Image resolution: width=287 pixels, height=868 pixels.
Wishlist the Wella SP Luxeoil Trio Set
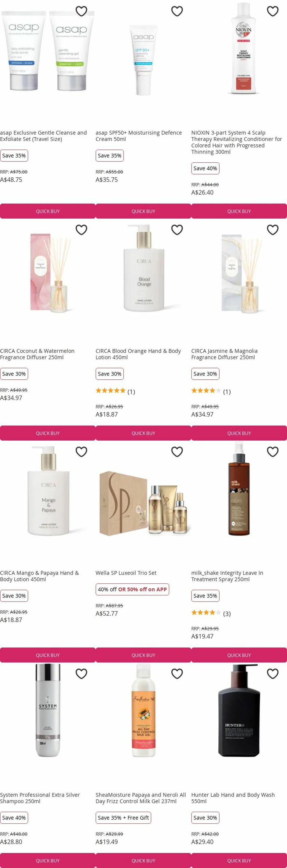click(x=177, y=452)
